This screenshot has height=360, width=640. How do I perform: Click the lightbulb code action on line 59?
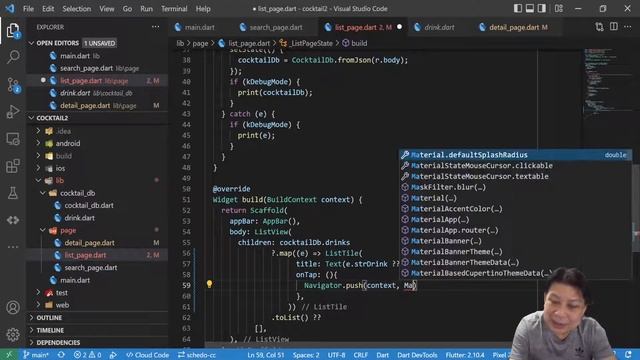209,284
